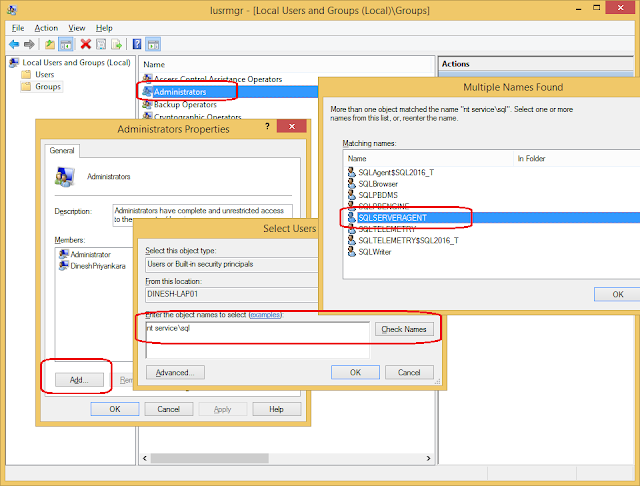This screenshot has width=640, height=486.
Task: Click the Export List toolbar icon
Action: click(116, 44)
